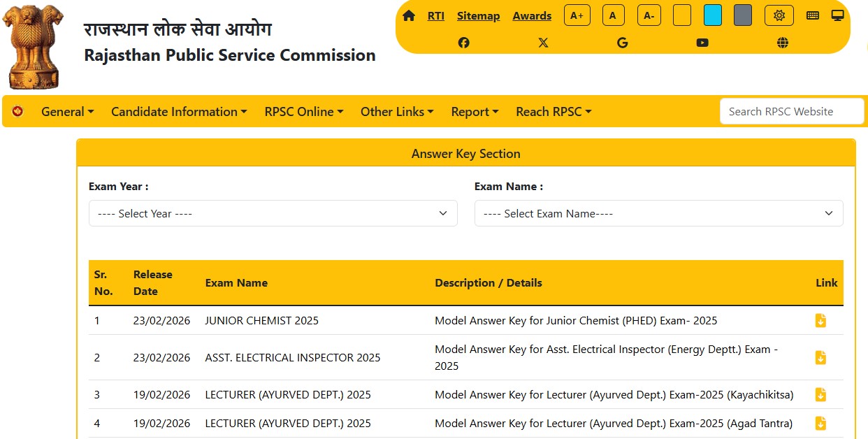868x439 pixels.
Task: Open the Exam Name dropdown
Action: (659, 213)
